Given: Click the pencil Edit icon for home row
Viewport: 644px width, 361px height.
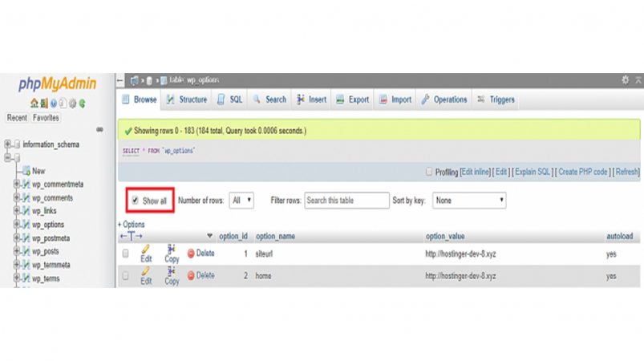Looking at the screenshot, I should 146,271.
